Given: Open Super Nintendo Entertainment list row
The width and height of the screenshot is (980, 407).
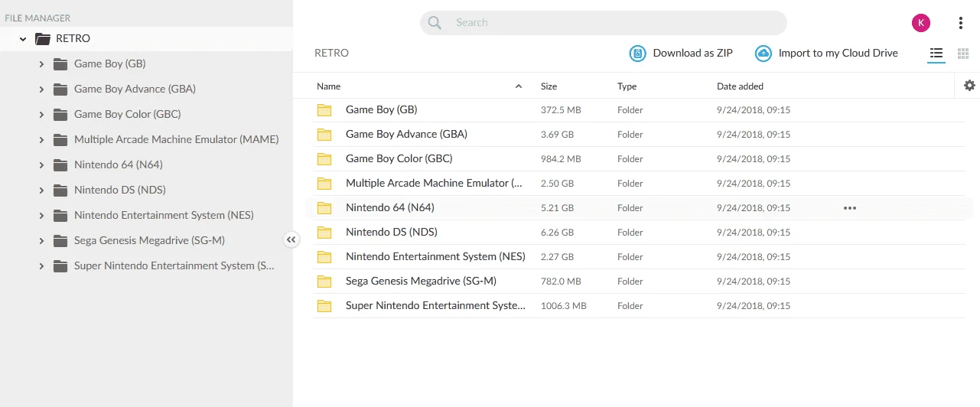Looking at the screenshot, I should coord(639,306).
